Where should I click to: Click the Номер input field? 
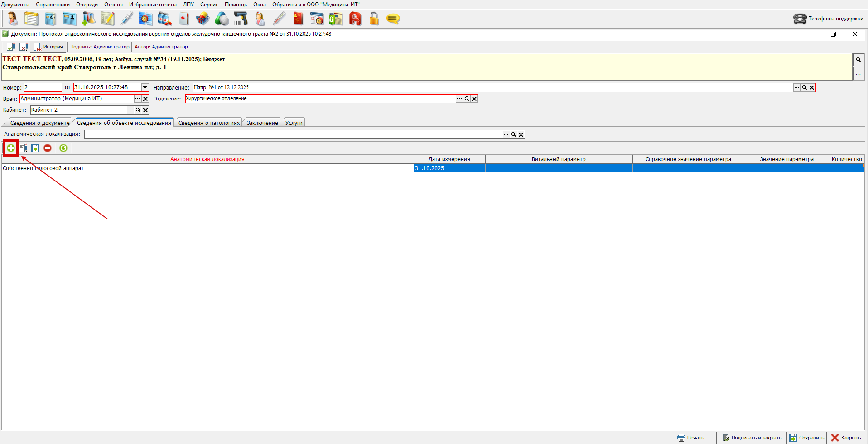tap(43, 87)
